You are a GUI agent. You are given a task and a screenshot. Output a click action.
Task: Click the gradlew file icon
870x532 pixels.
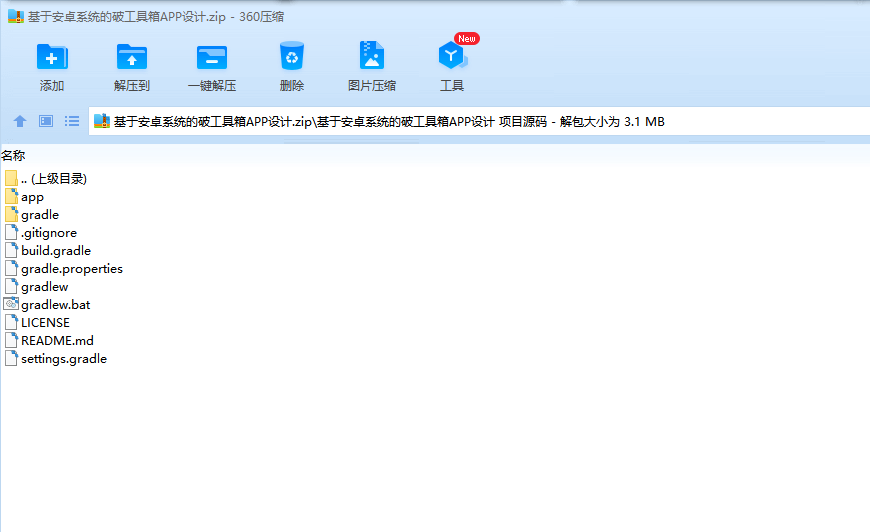12,286
